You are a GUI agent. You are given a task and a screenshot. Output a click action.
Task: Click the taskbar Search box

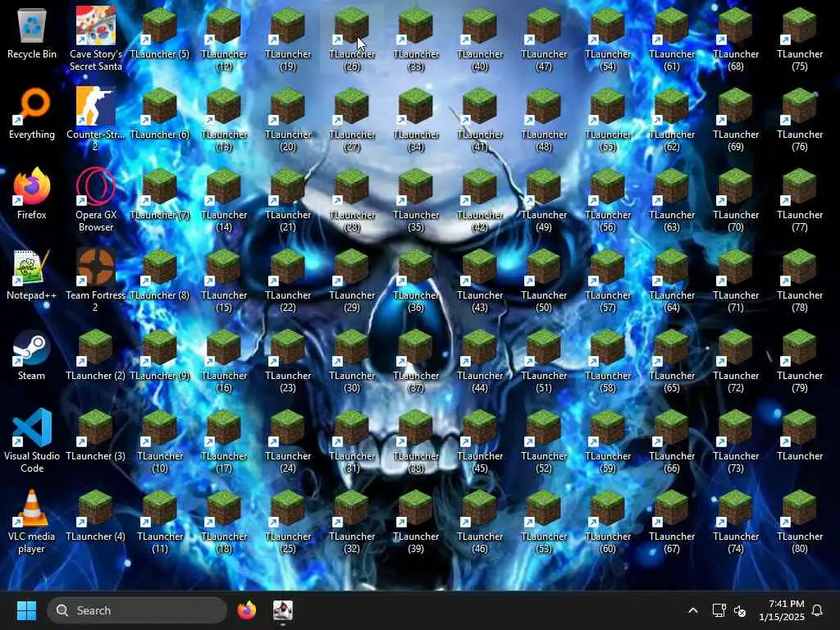click(137, 610)
